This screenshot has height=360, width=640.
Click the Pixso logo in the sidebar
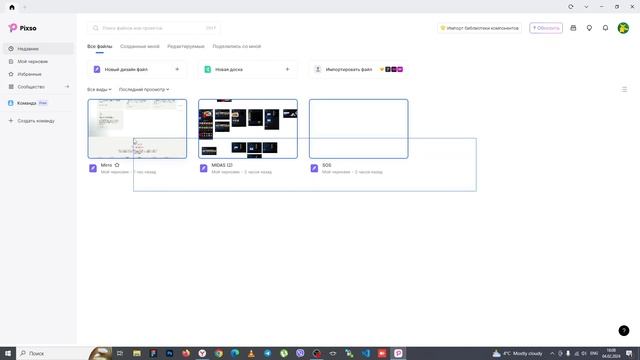[22, 28]
